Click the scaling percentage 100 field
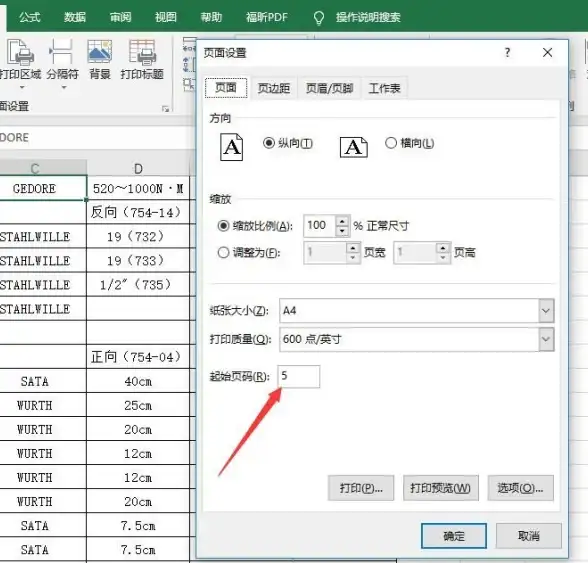 coord(320,226)
